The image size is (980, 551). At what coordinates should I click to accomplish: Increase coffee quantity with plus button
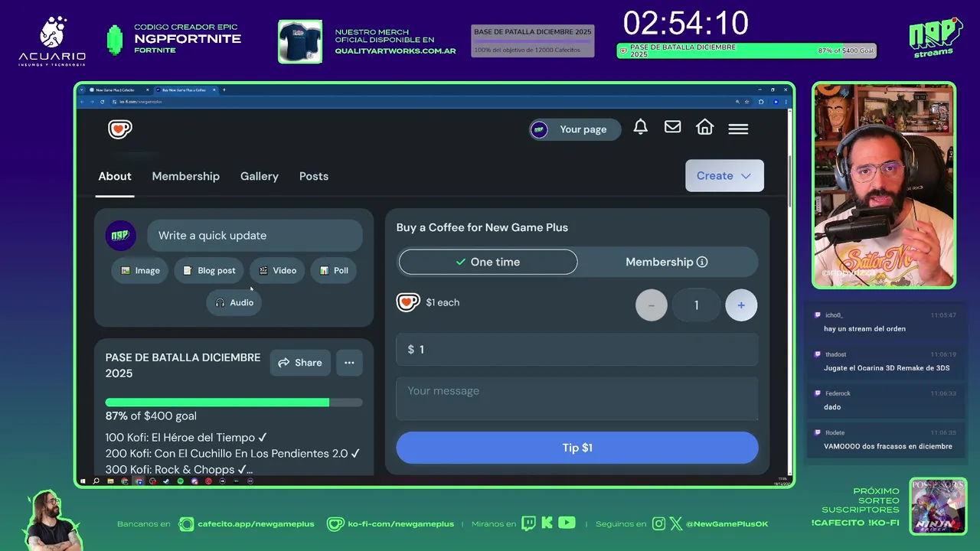[741, 305]
